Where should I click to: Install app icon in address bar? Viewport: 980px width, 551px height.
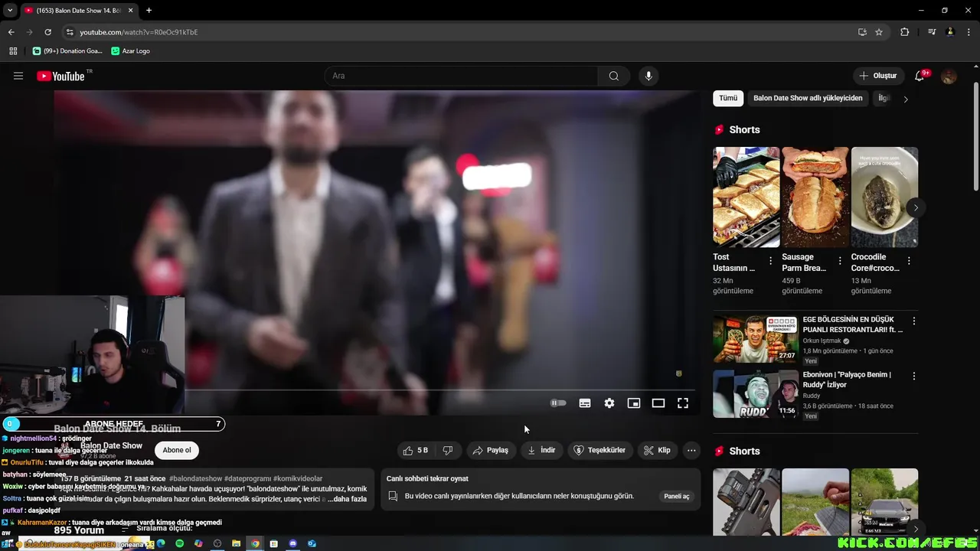(862, 32)
